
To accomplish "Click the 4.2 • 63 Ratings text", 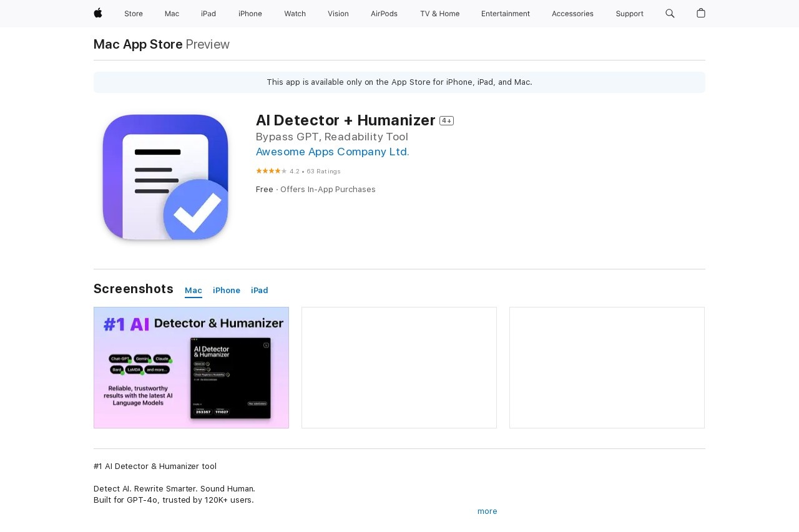I will click(315, 172).
